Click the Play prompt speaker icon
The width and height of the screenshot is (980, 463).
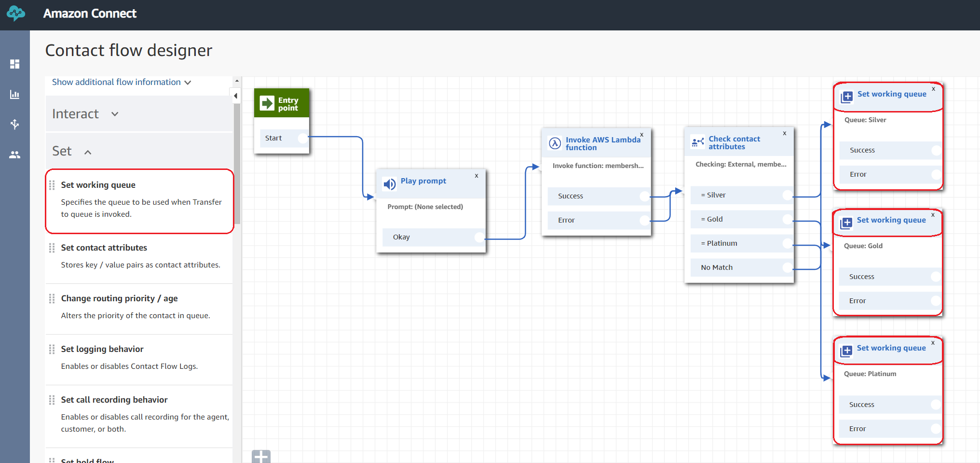pos(390,184)
